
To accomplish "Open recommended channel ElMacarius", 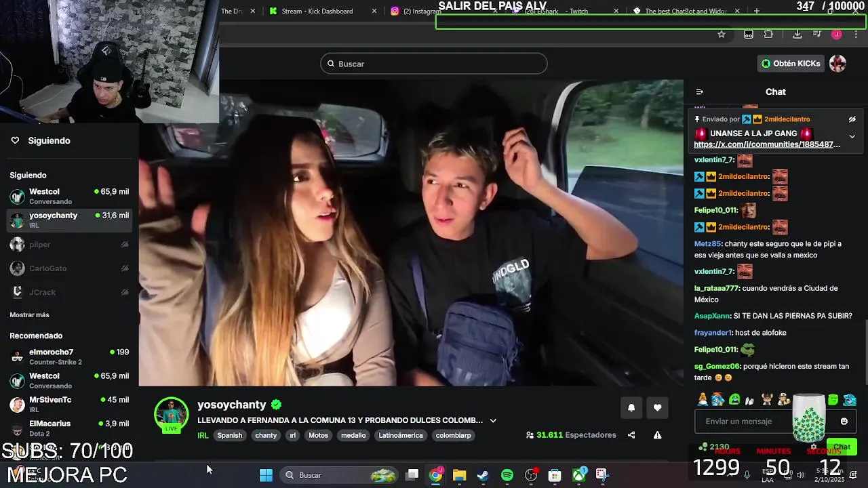I will (69, 428).
